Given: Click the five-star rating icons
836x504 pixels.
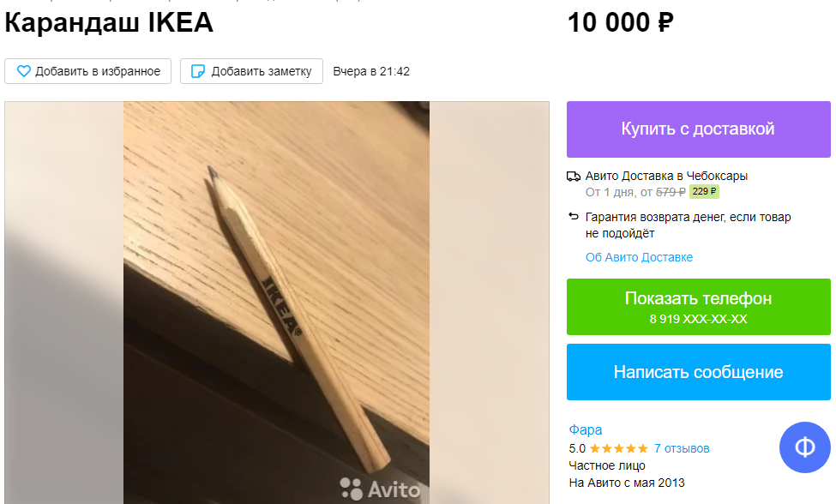Looking at the screenshot, I should 618,448.
